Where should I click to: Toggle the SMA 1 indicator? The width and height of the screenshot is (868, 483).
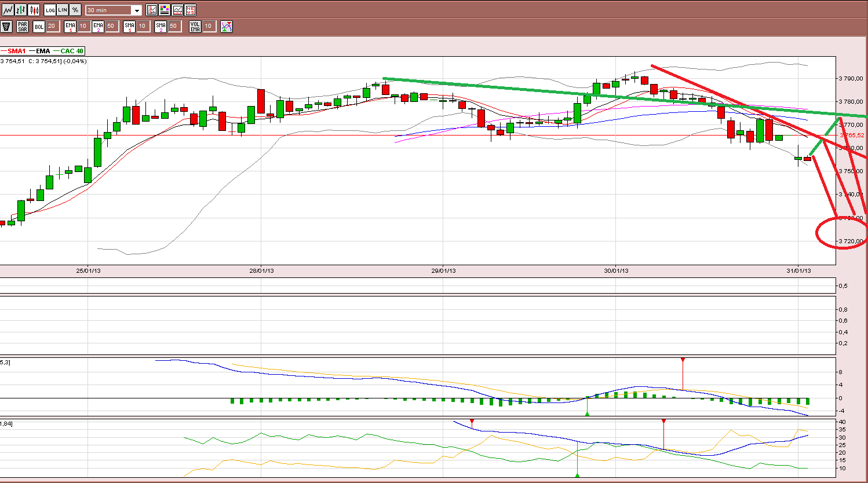(129, 26)
